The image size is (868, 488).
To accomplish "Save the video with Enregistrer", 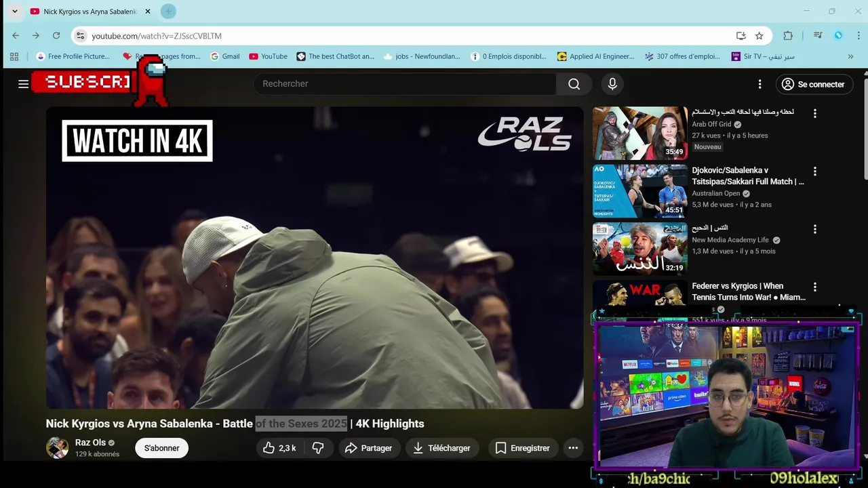I will 523,448.
